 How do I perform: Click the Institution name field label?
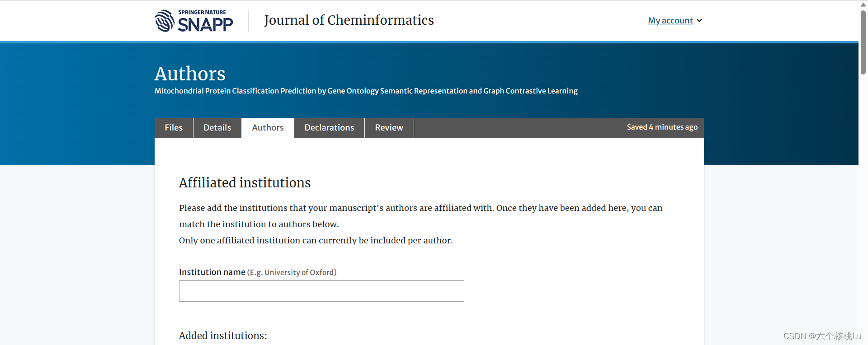[x=212, y=272]
